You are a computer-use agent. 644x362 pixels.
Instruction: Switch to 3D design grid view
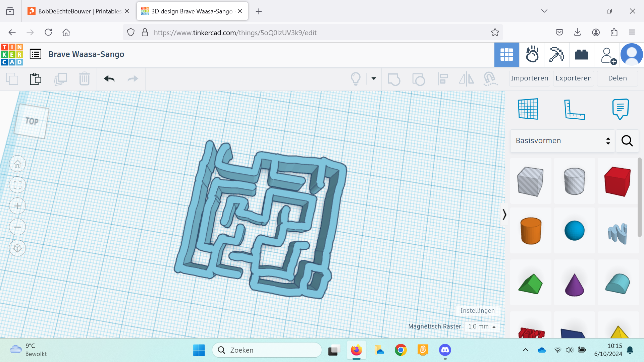click(x=506, y=55)
